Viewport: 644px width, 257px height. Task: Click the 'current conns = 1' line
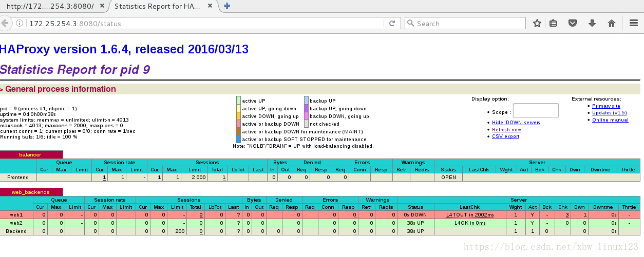click(68, 131)
